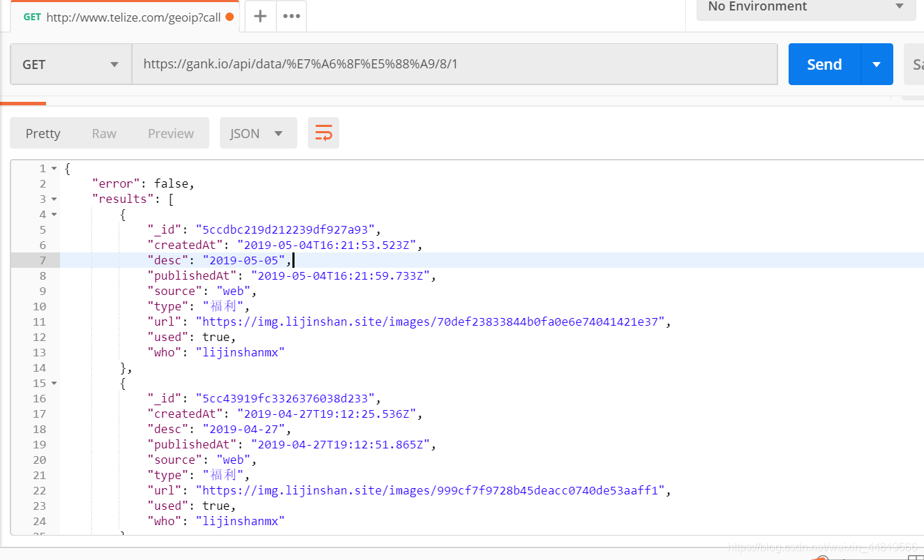Click the "web" source value on line 20

click(x=234, y=460)
